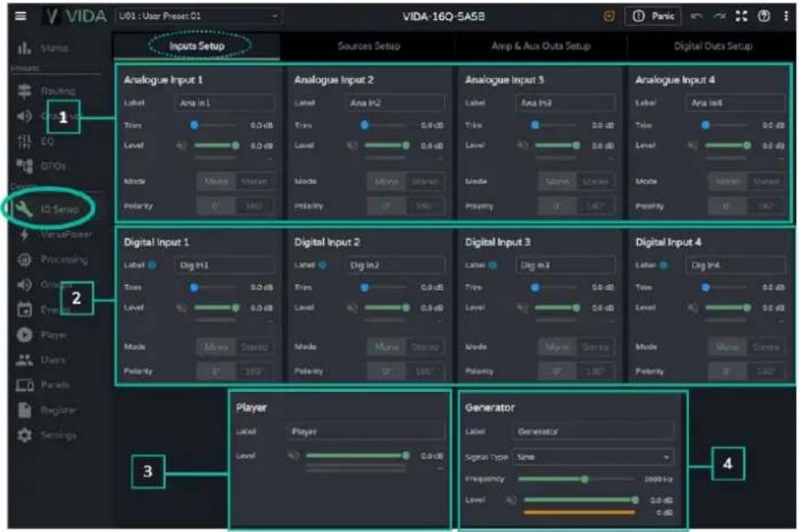Mute the Generator level speaker icon
Image resolution: width=799 pixels, height=532 pixels.
point(511,500)
